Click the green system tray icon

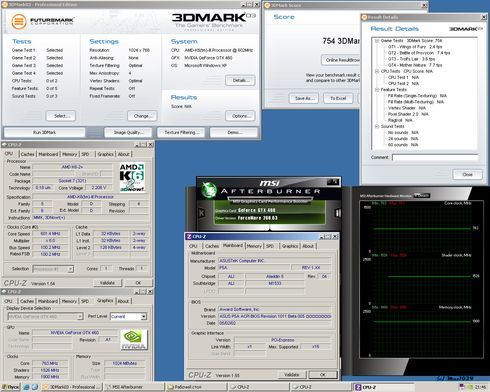click(x=471, y=387)
